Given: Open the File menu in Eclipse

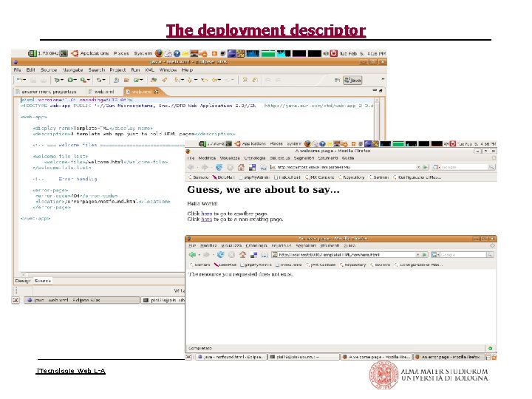Looking at the screenshot, I should click(x=17, y=70).
